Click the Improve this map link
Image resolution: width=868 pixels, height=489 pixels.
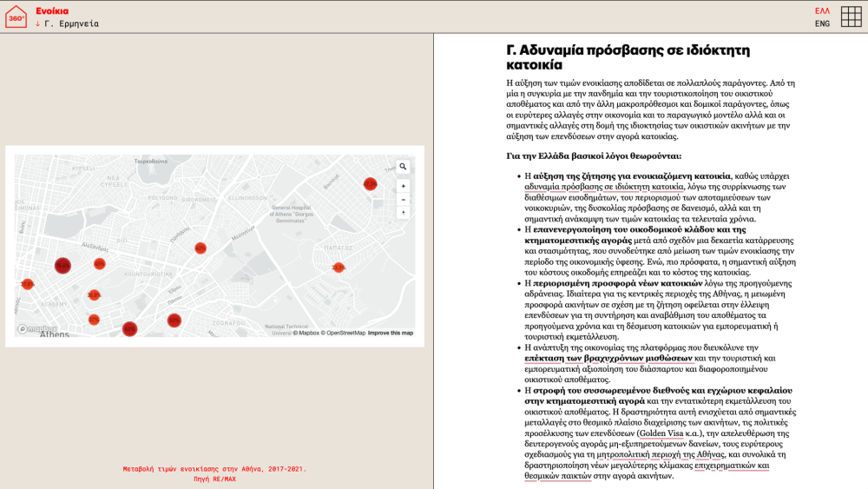[391, 333]
